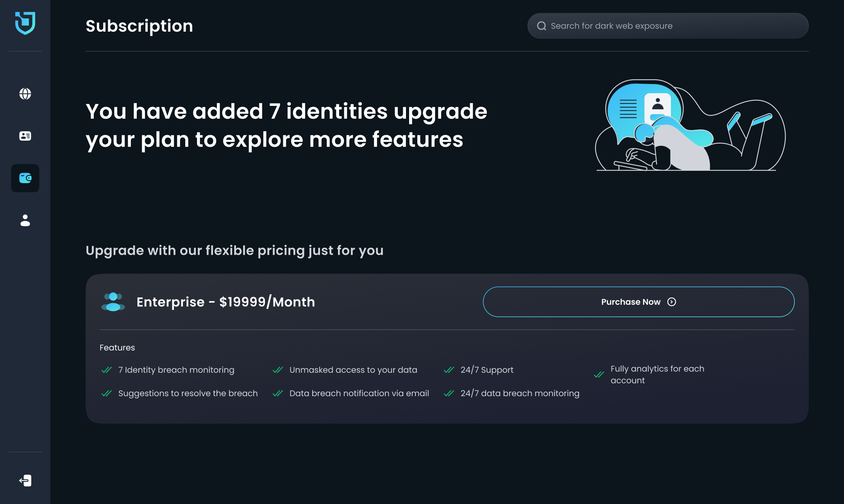Click the Unmasked access to your data feature
The height and width of the screenshot is (504, 844).
(x=353, y=370)
